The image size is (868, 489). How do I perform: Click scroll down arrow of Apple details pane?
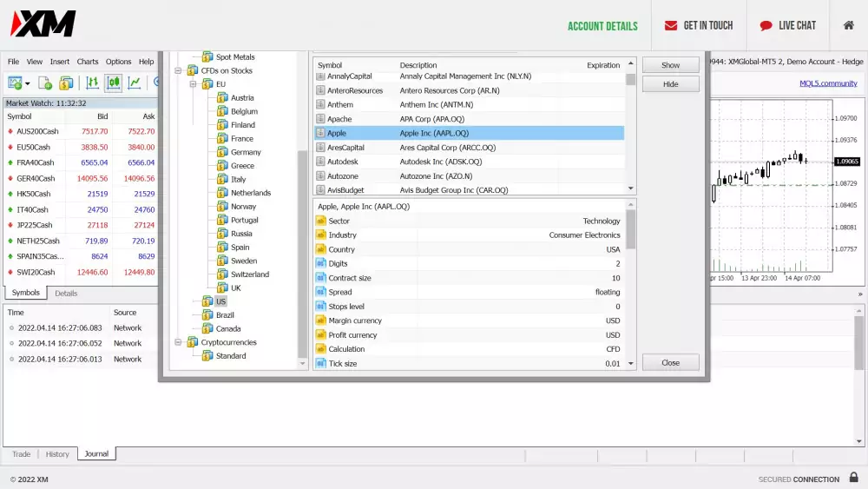pyautogui.click(x=630, y=364)
